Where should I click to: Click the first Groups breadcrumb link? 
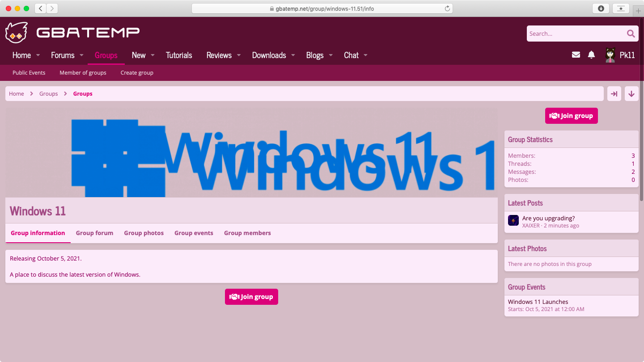pos(48,94)
